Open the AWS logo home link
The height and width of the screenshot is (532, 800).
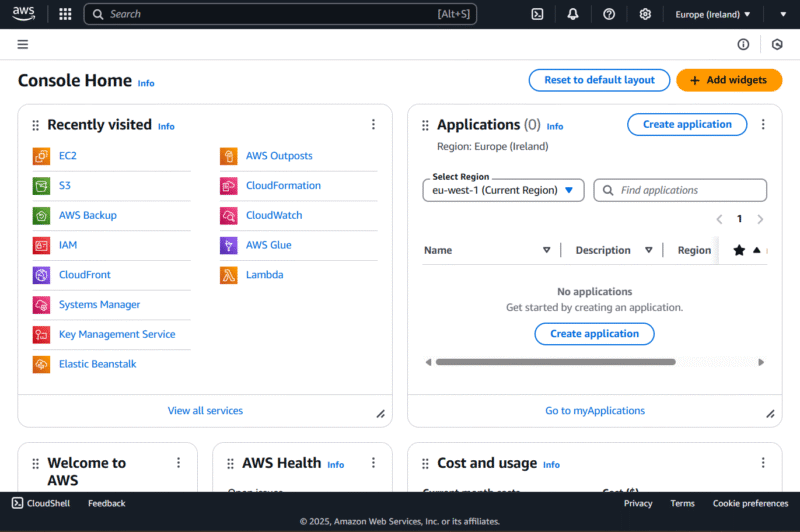coord(23,14)
